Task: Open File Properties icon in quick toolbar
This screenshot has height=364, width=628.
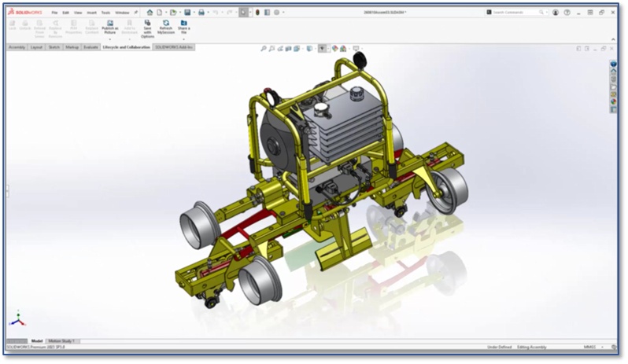Action: tap(267, 13)
